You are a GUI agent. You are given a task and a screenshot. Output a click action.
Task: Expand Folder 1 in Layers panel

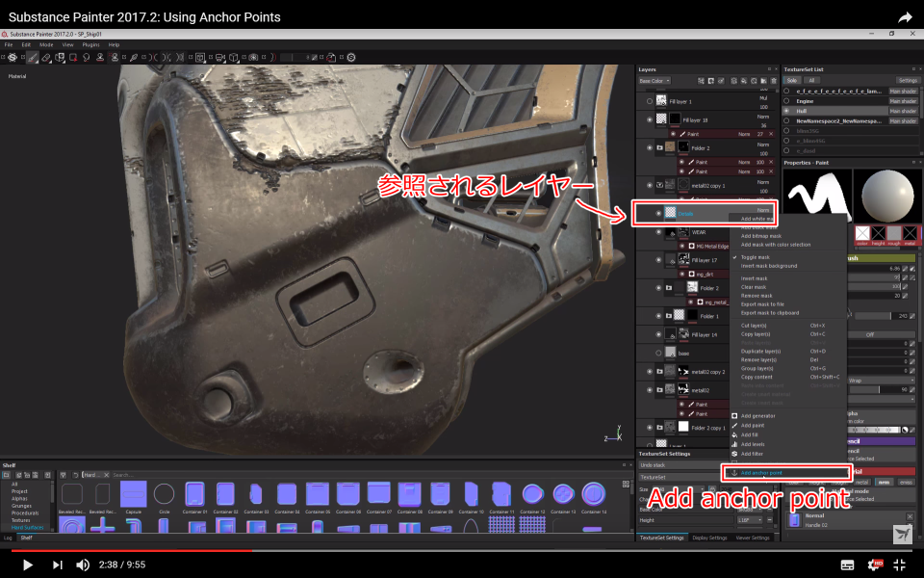point(669,316)
